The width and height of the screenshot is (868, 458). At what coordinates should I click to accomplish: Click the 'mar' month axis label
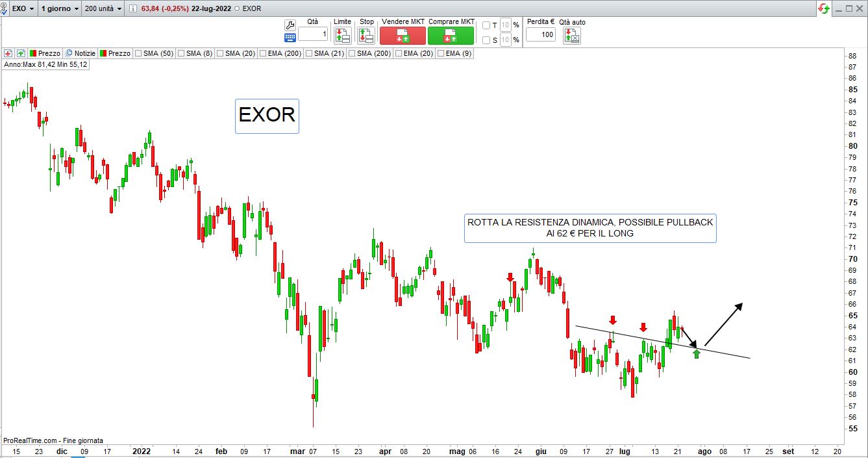[x=297, y=451]
